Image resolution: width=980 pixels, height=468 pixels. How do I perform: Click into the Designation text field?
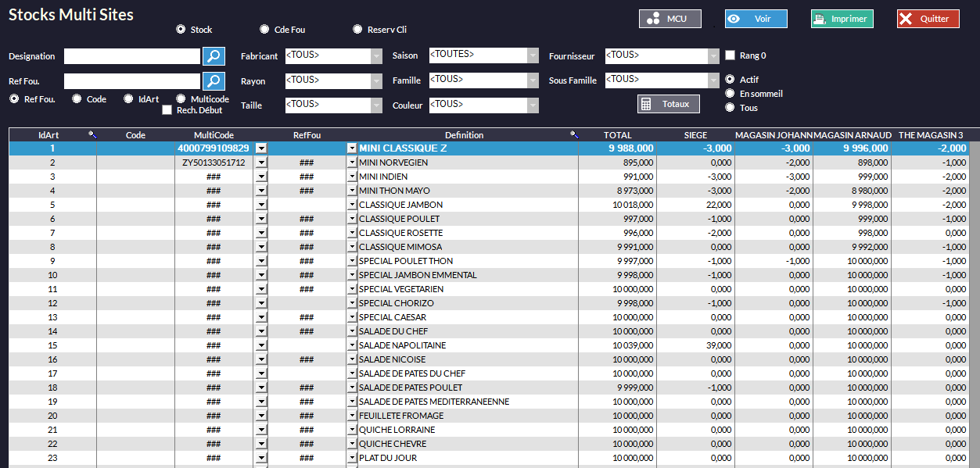point(132,56)
